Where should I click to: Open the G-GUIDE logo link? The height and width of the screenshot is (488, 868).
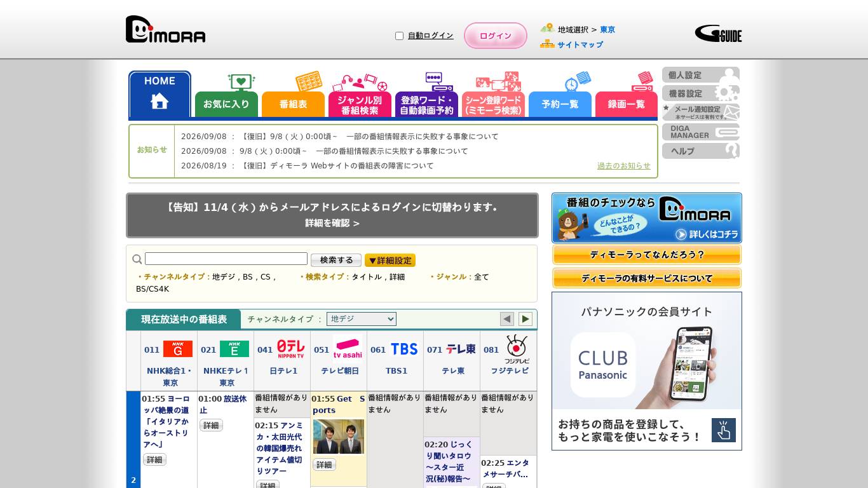tap(718, 33)
